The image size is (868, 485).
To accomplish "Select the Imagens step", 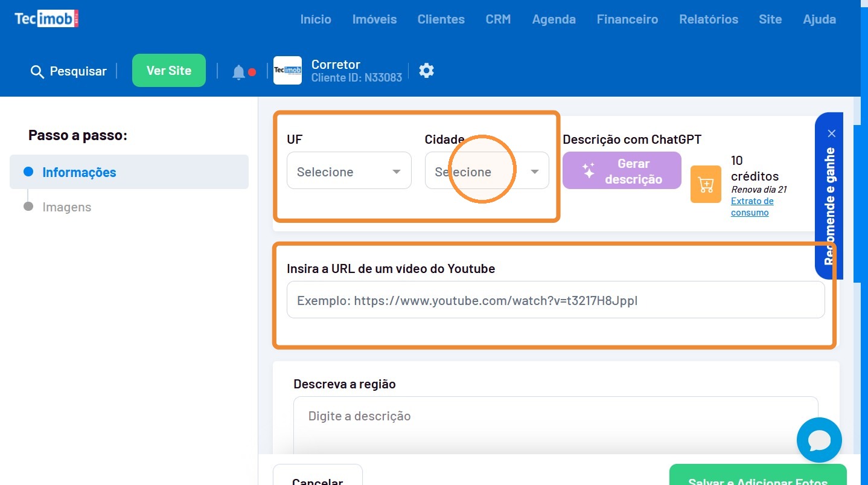I will pyautogui.click(x=66, y=207).
